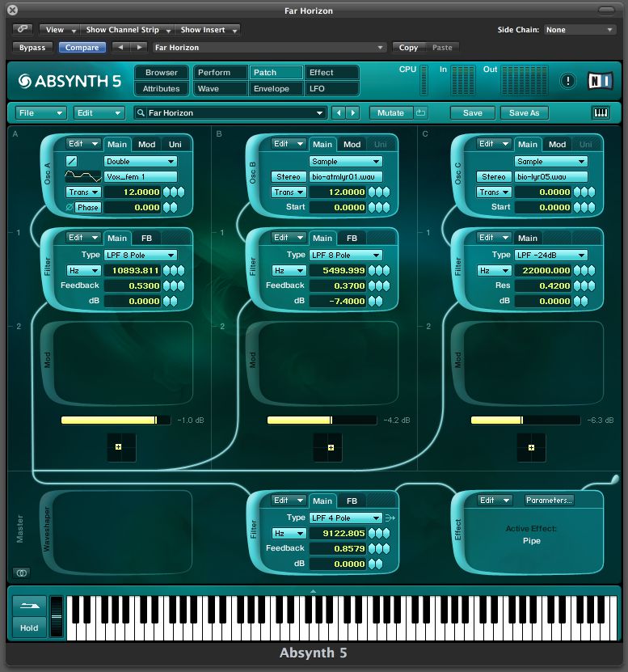
Task: Click the arrow above the on-screen keyboard
Action: (x=313, y=591)
